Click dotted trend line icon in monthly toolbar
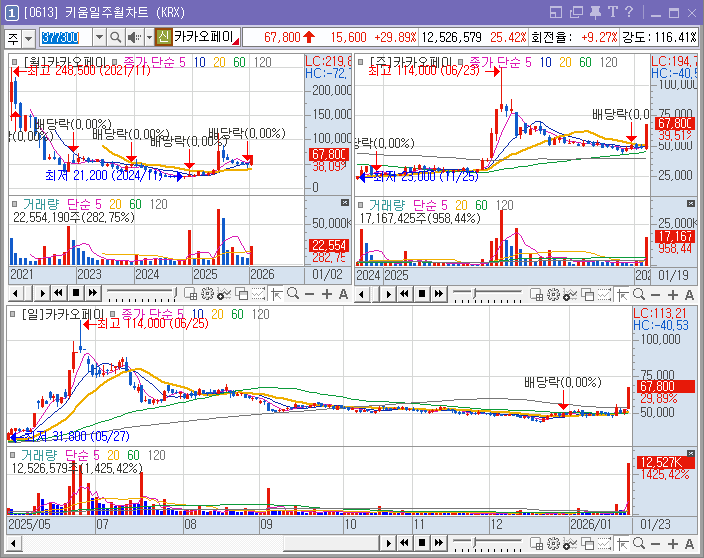 258,294
